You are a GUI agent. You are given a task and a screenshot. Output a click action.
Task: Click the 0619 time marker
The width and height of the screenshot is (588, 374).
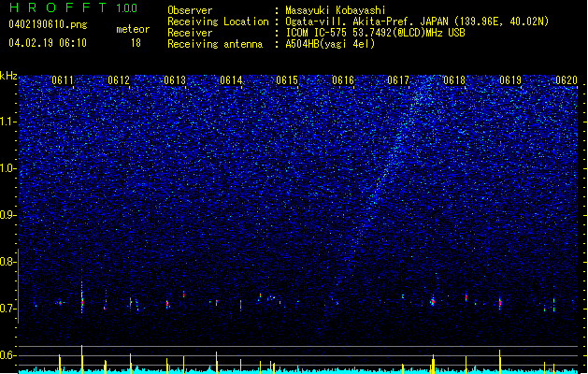[x=510, y=80]
